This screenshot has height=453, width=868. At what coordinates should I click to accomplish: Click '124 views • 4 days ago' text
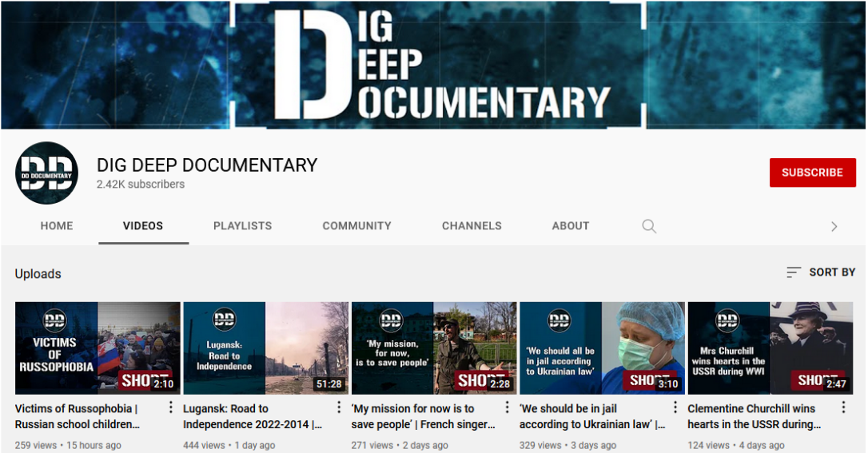tap(736, 445)
